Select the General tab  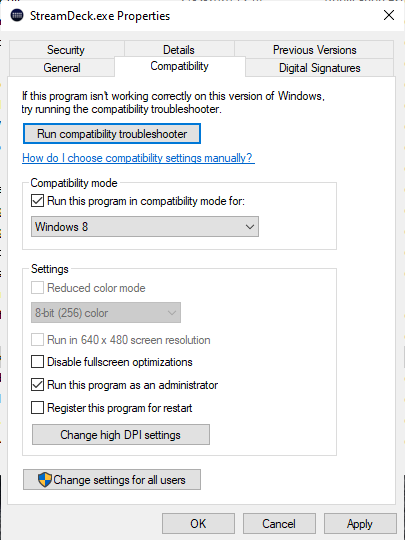coord(62,68)
